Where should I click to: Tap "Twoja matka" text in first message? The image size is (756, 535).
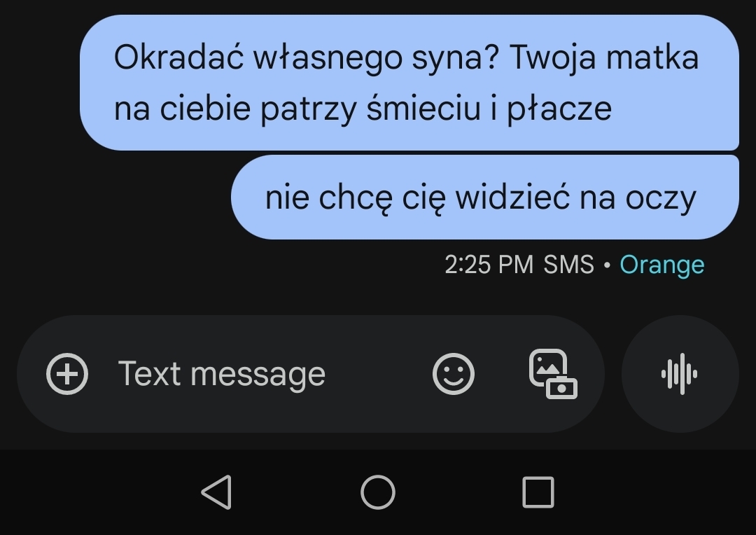click(604, 58)
